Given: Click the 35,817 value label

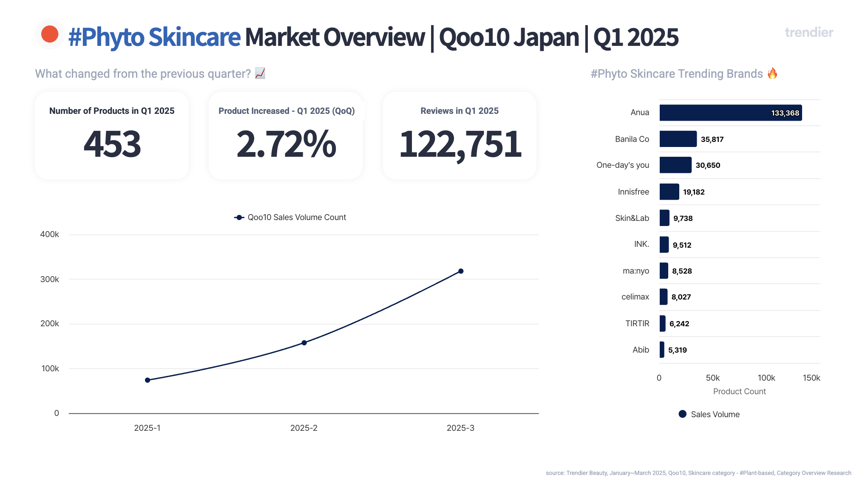Looking at the screenshot, I should (x=712, y=139).
